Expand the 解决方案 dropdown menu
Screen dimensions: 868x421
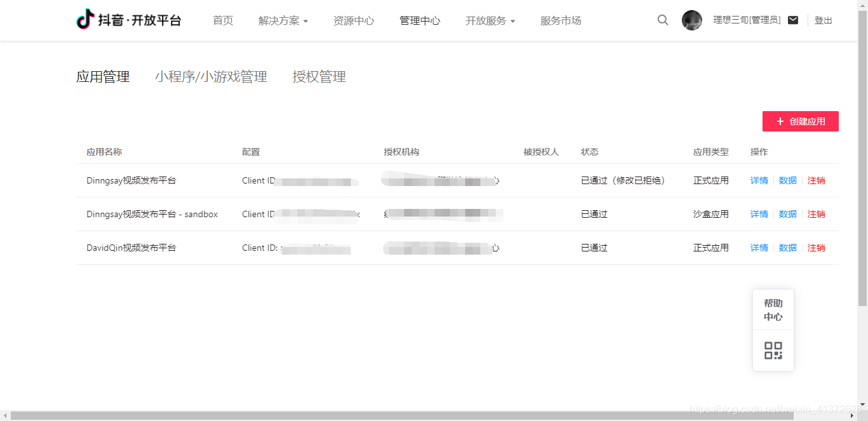tap(278, 20)
